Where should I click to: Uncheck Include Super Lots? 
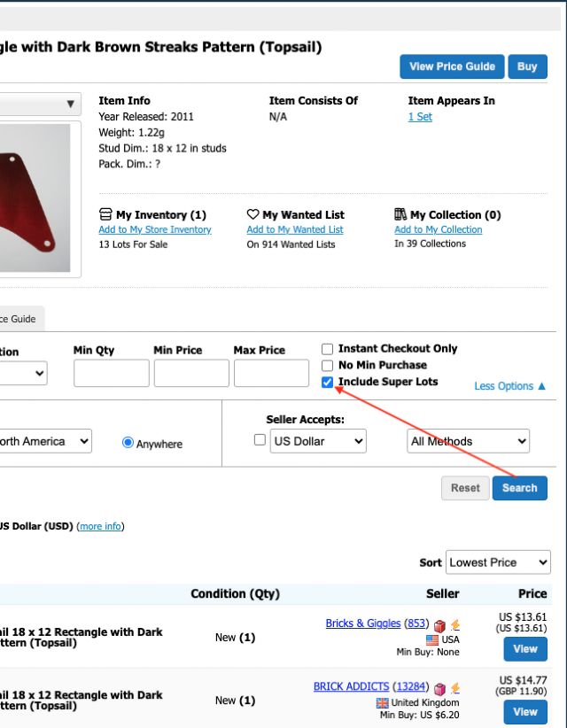pos(328,382)
